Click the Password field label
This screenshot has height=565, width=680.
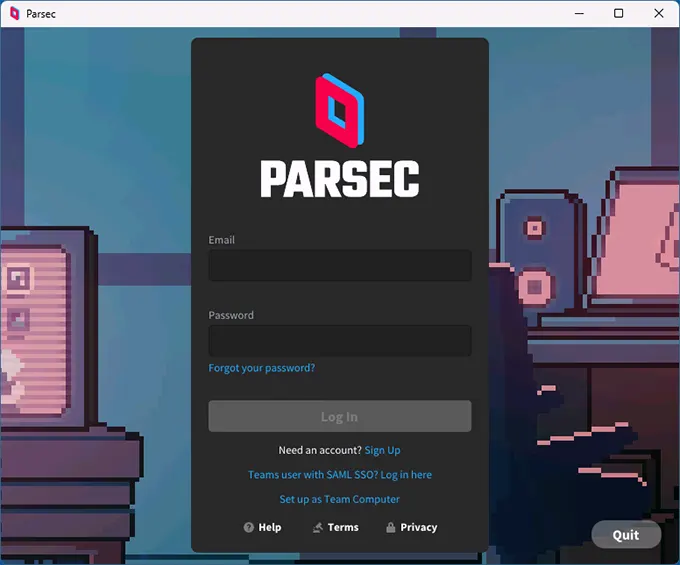pyautogui.click(x=231, y=315)
